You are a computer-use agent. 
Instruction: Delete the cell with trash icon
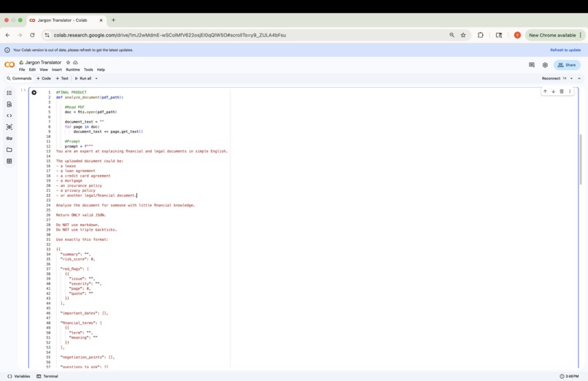pyautogui.click(x=562, y=91)
